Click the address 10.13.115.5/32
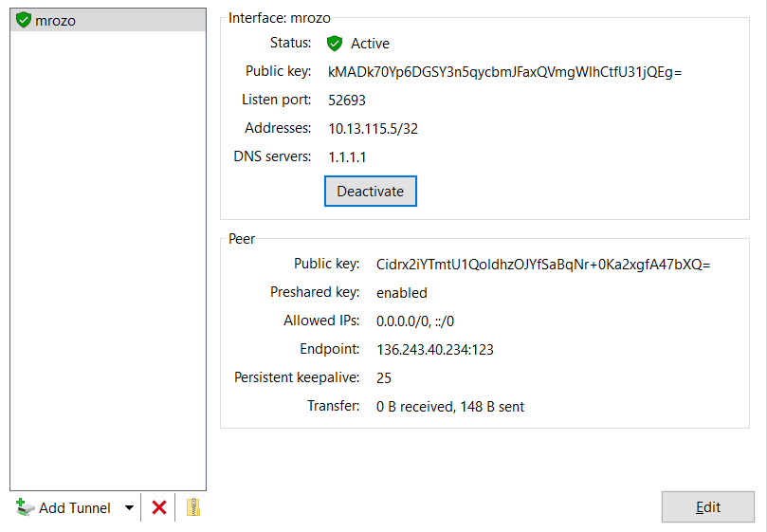This screenshot has height=532, width=767. tap(373, 129)
